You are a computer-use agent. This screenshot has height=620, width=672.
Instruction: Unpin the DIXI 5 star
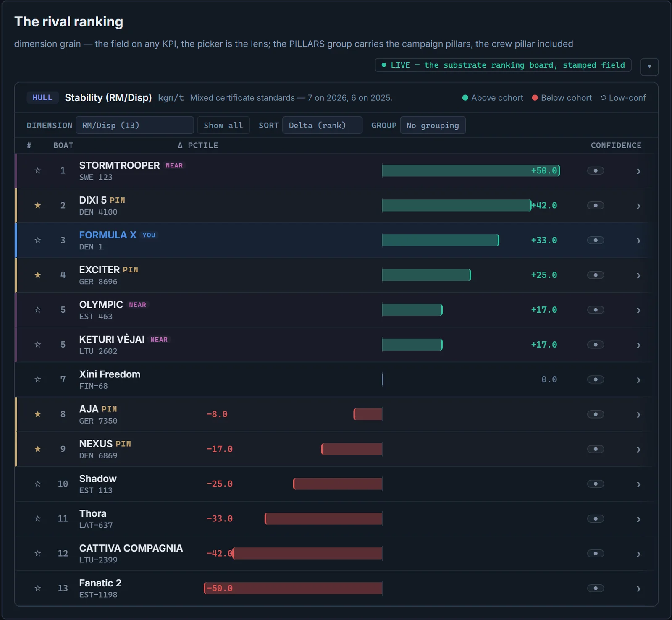(x=38, y=205)
